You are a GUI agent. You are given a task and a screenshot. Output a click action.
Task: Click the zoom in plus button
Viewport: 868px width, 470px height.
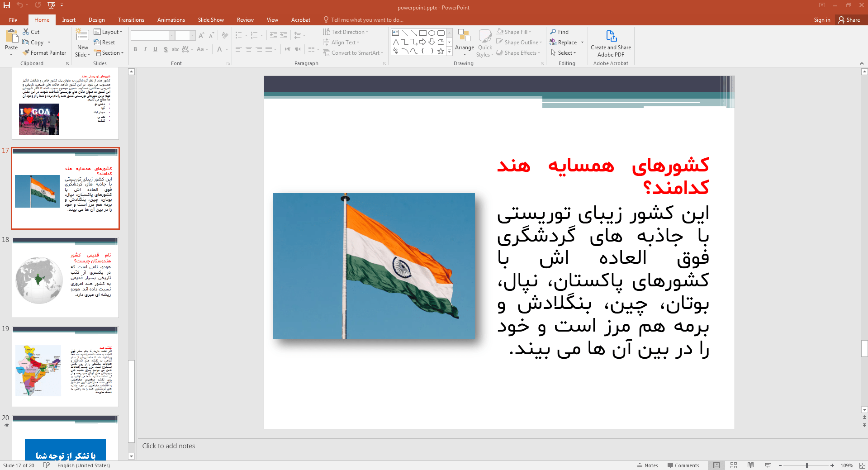click(832, 465)
